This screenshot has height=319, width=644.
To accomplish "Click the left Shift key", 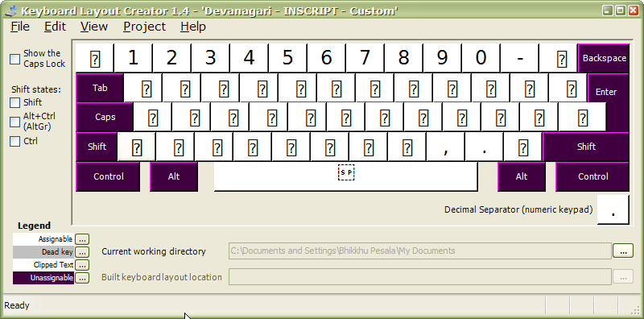I will tap(97, 147).
